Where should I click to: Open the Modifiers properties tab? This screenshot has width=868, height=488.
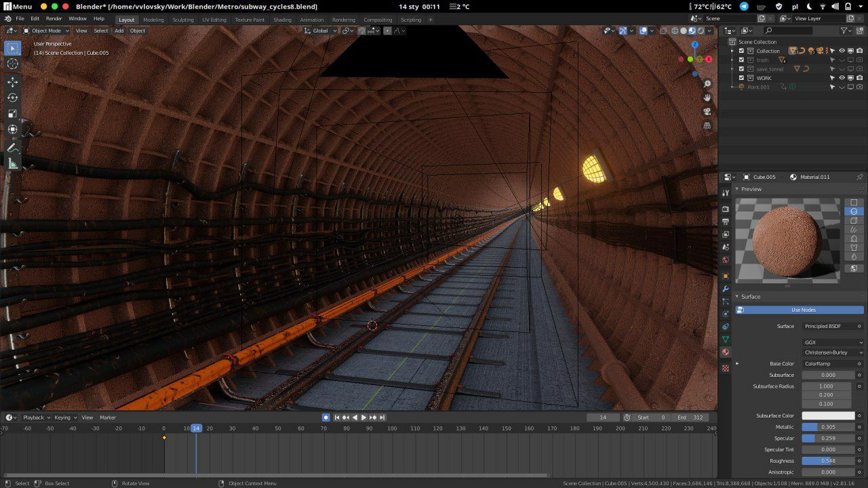point(725,289)
